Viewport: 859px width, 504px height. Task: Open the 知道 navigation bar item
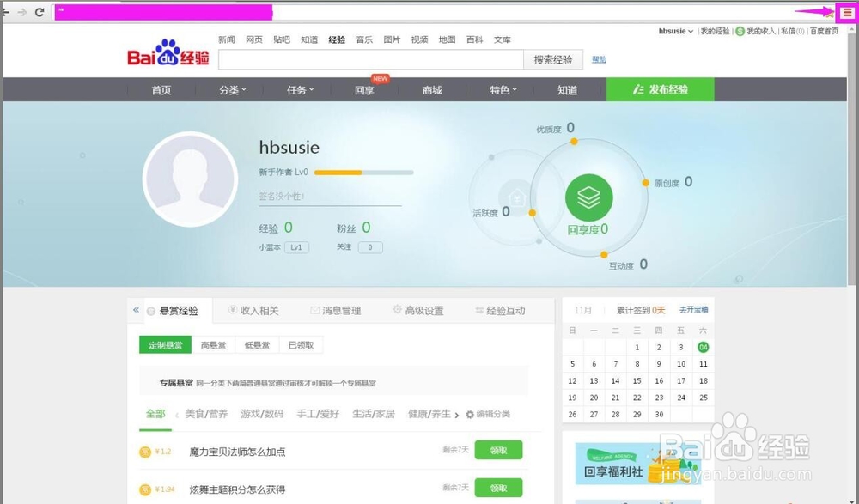[568, 90]
